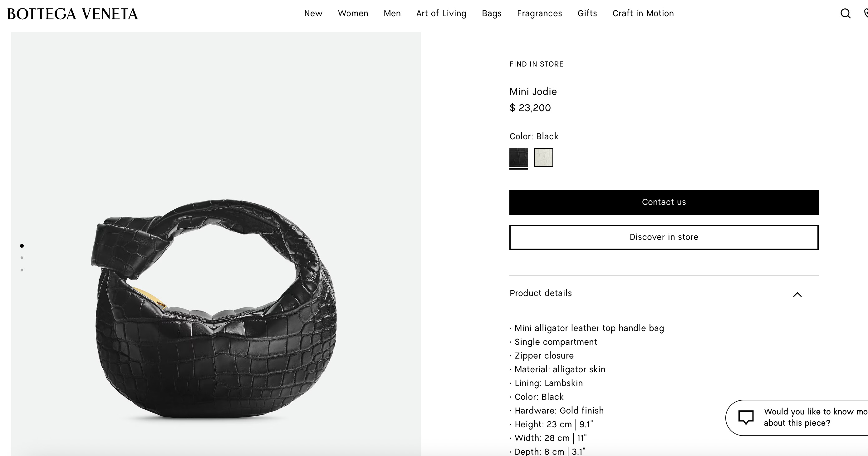Select second image carousel dot
868x456 pixels.
point(22,258)
